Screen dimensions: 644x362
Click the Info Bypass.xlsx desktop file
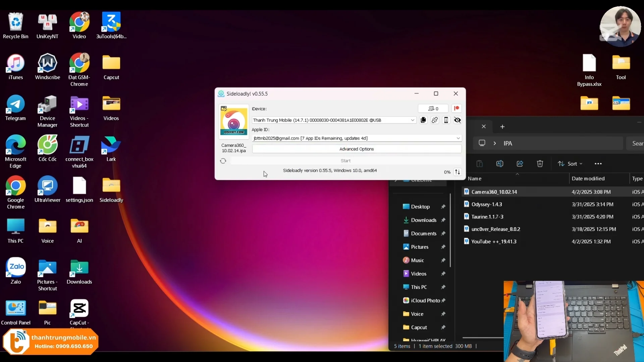click(x=589, y=70)
